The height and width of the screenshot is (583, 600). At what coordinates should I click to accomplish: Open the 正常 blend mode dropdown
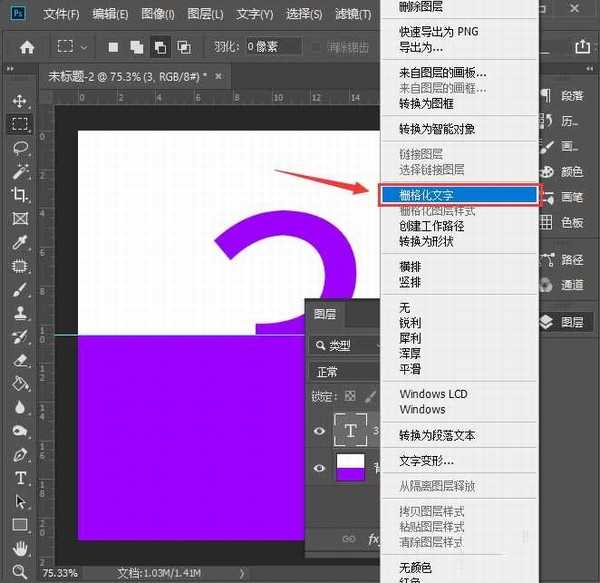345,371
